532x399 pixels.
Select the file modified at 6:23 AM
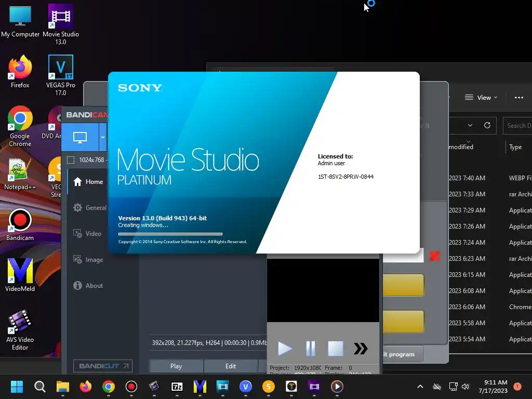click(x=490, y=259)
